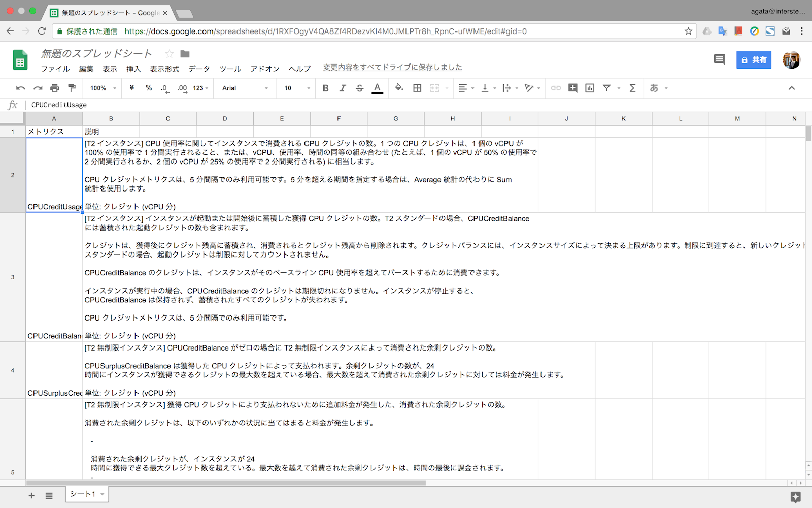The image size is (812, 508).
Task: Click the redo icon
Action: (x=38, y=88)
